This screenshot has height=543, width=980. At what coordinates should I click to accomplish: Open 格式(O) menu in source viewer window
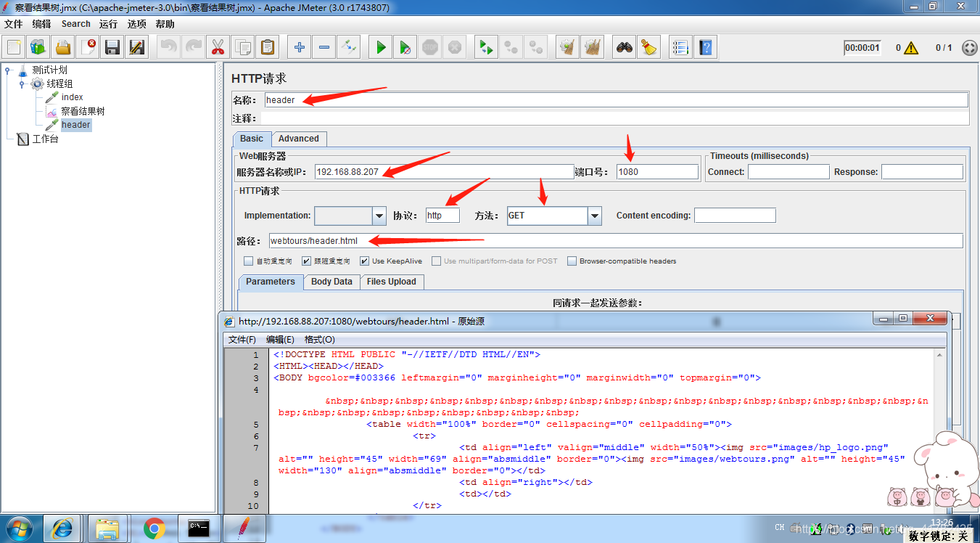[x=320, y=340]
